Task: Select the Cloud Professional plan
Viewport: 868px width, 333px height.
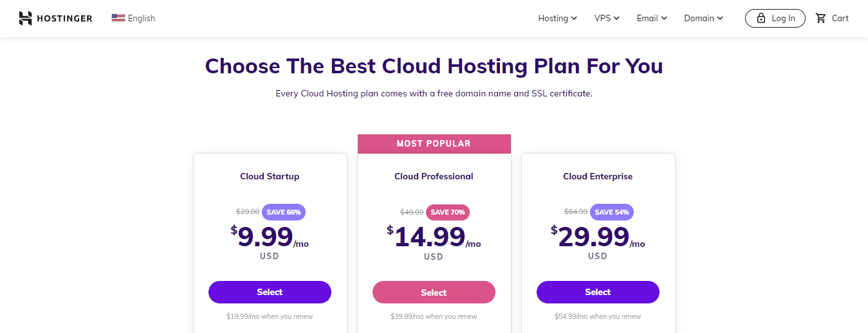Action: pyautogui.click(x=434, y=292)
